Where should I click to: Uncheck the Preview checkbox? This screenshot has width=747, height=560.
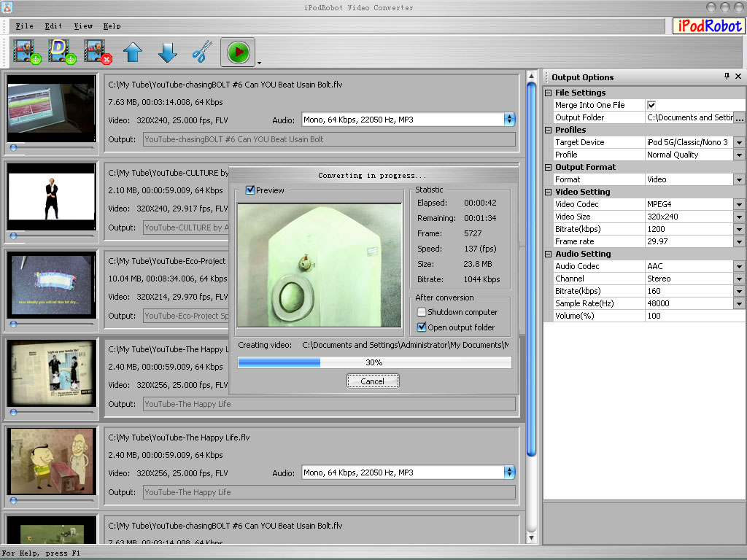[250, 190]
